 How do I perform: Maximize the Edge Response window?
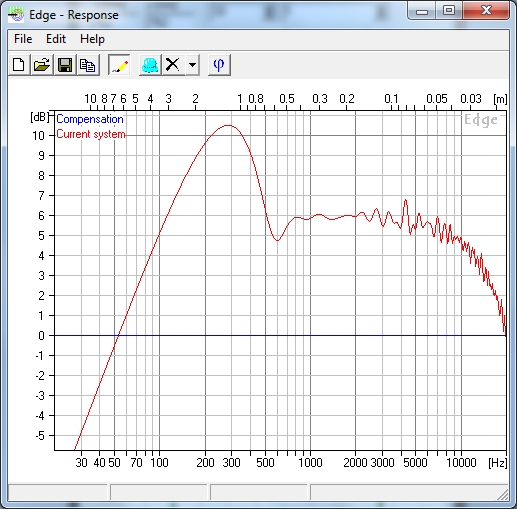[449, 10]
